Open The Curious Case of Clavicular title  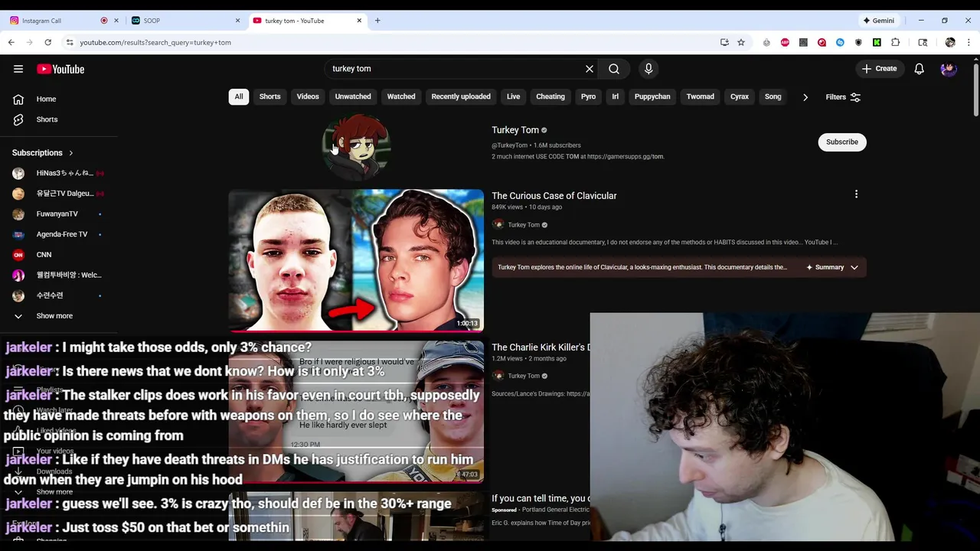pyautogui.click(x=554, y=196)
